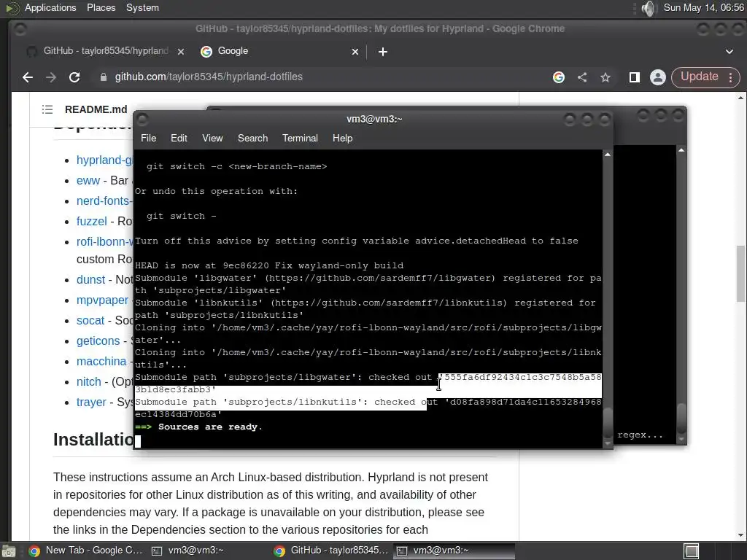Open the nerd-fonts link

pyautogui.click(x=104, y=201)
